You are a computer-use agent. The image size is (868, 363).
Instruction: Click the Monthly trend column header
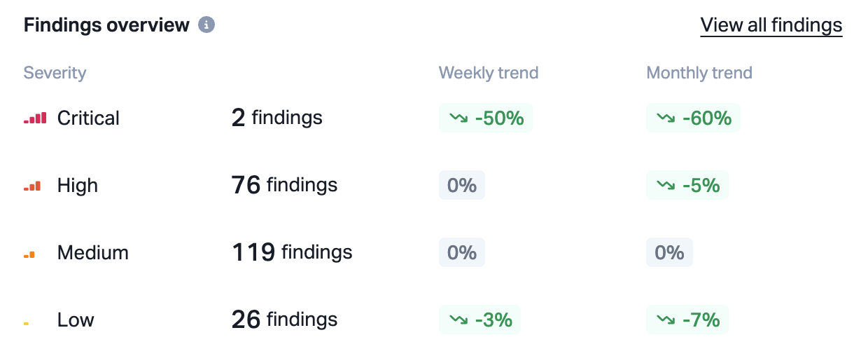699,73
